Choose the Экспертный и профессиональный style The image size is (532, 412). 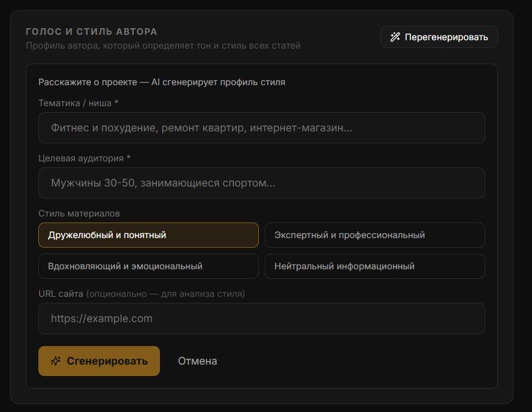pyautogui.click(x=374, y=235)
